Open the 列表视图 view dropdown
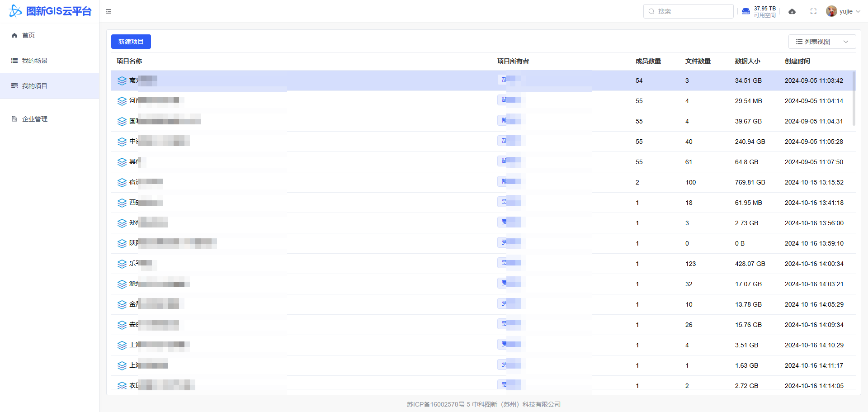This screenshot has width=868, height=412. [x=822, y=42]
